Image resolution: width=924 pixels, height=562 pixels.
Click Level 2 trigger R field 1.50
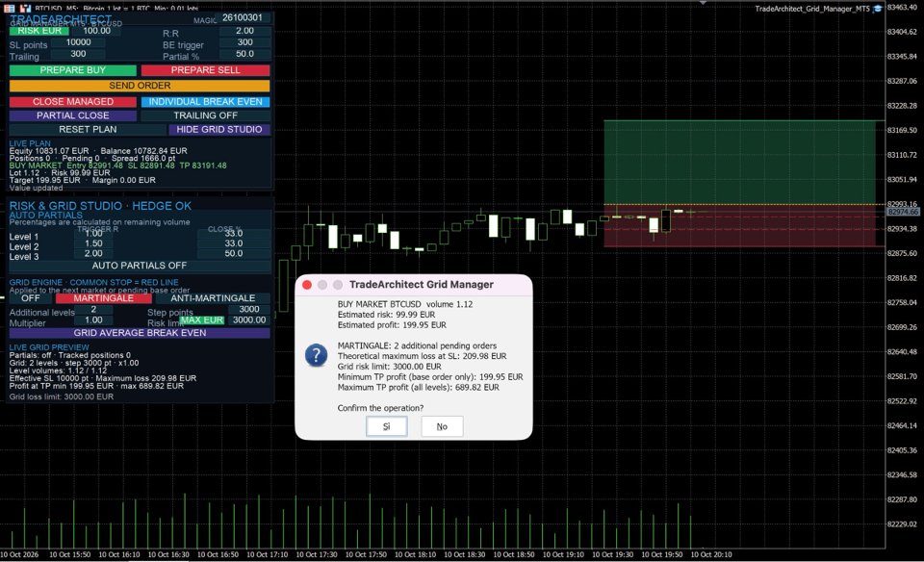pos(93,243)
